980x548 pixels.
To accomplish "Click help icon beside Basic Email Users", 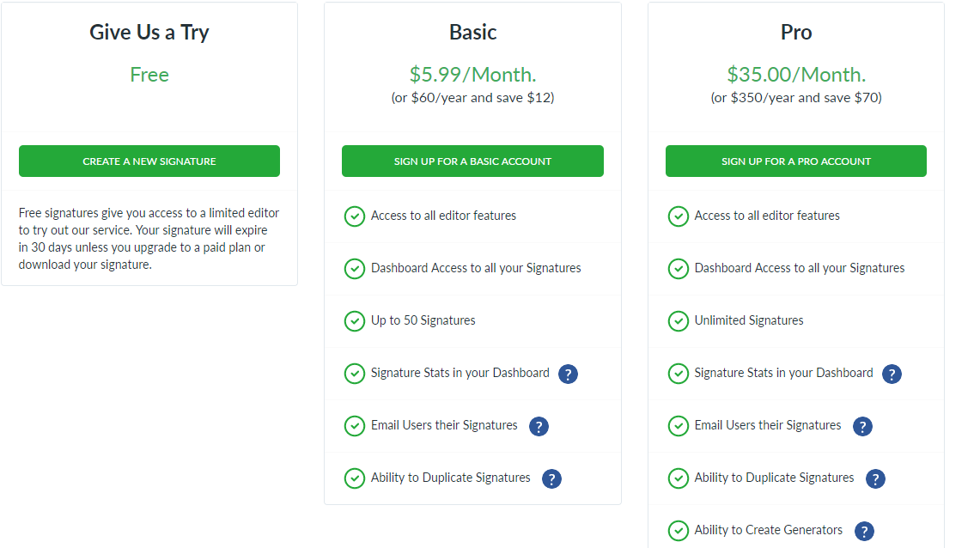I will pos(539,426).
